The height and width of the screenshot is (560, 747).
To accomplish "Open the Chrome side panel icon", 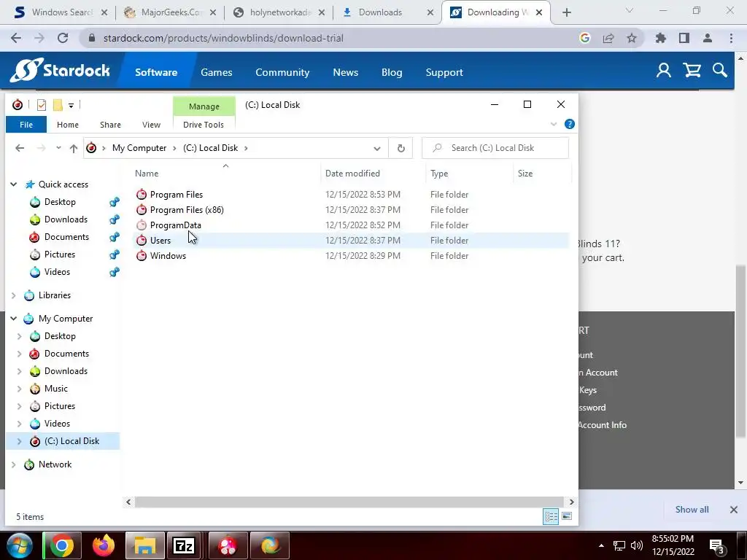I will [684, 38].
